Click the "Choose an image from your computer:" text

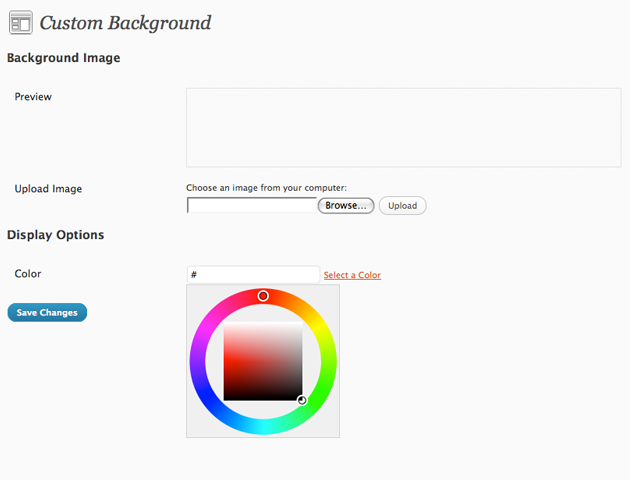tap(266, 188)
